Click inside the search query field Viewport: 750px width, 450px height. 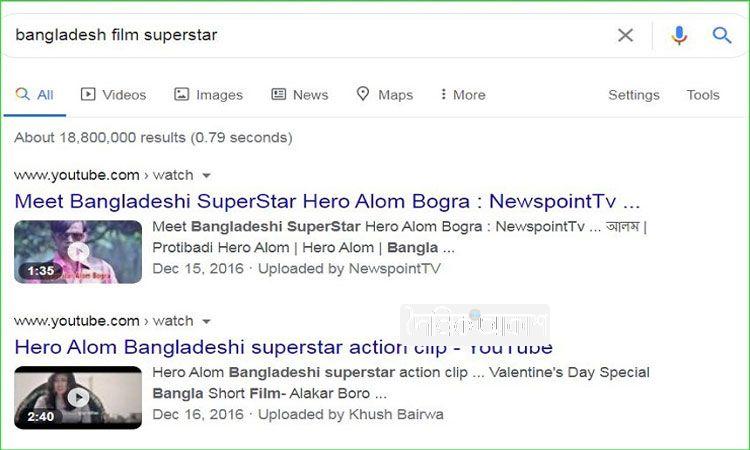300,36
